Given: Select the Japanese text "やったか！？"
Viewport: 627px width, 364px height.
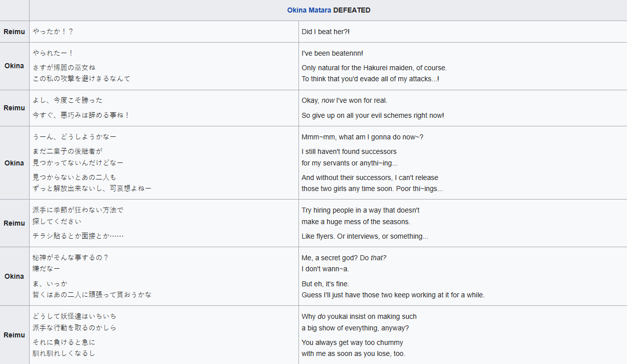Looking at the screenshot, I should 53,32.
